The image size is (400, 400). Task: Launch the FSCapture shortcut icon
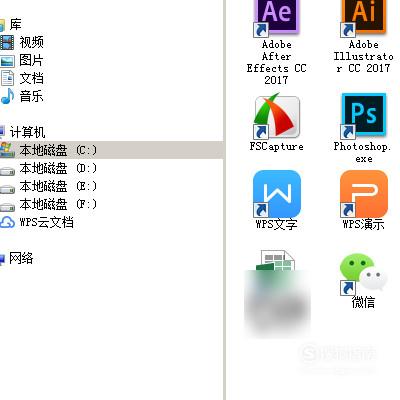tap(277, 116)
